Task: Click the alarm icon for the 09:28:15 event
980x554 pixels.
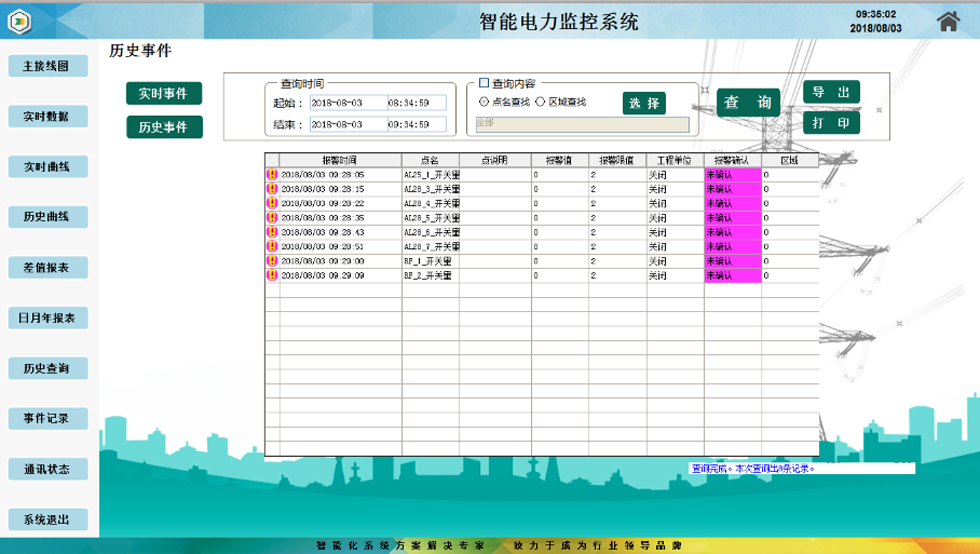Action: pos(272,188)
